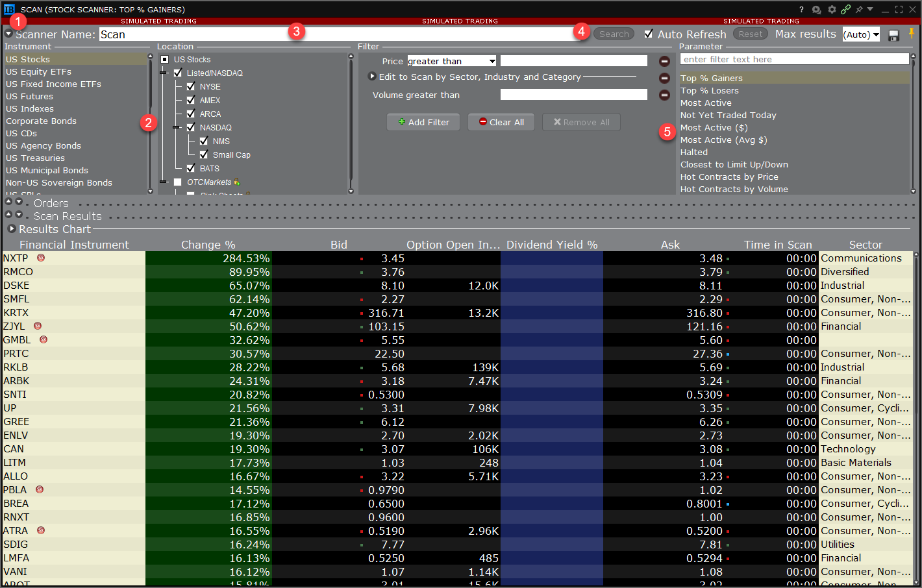Click the down arrow beside Scan Results
The height and width of the screenshot is (588, 922).
19,214
